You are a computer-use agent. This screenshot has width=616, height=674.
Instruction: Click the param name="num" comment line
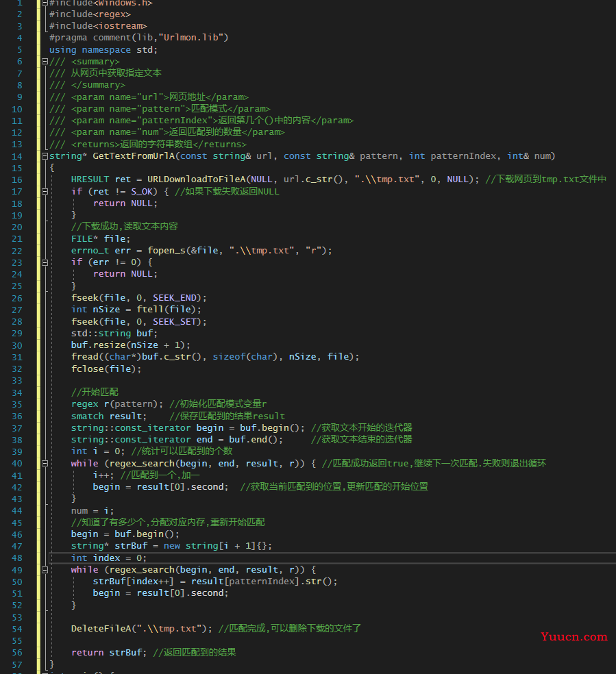point(167,132)
